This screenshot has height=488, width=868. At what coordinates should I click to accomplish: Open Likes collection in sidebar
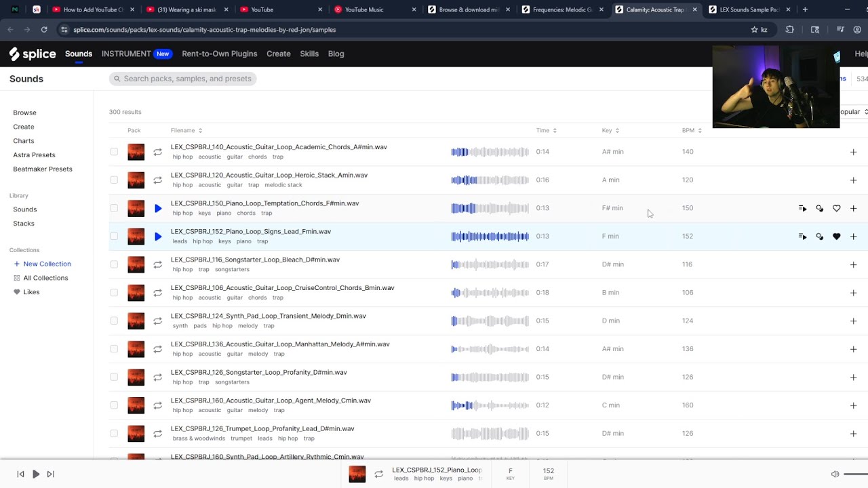[27, 292]
